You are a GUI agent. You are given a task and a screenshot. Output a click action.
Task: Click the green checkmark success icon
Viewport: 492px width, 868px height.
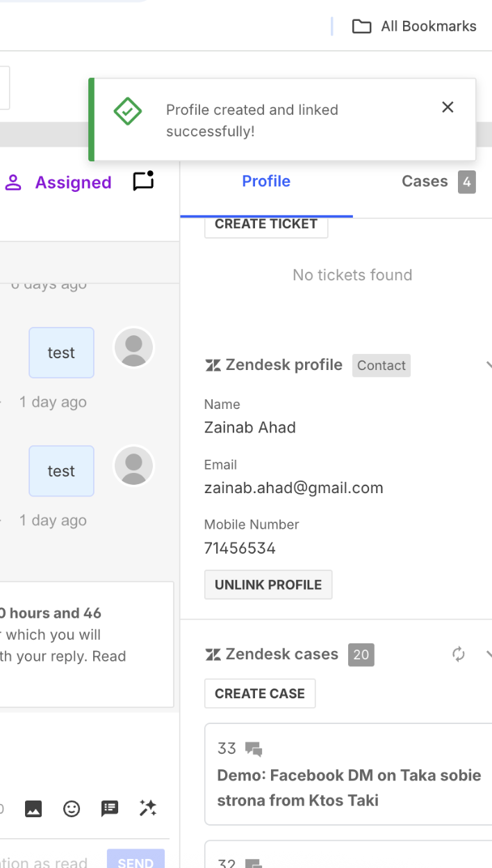(x=128, y=111)
